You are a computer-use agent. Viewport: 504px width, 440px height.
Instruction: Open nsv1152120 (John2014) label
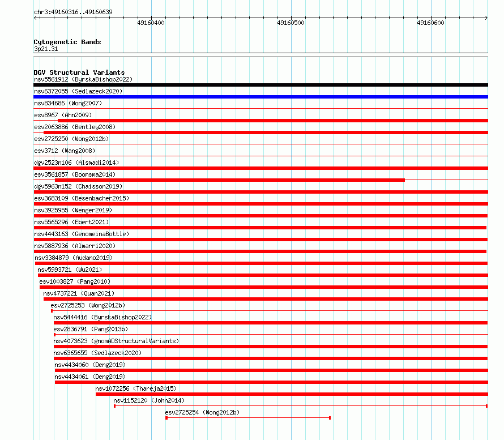click(x=149, y=400)
